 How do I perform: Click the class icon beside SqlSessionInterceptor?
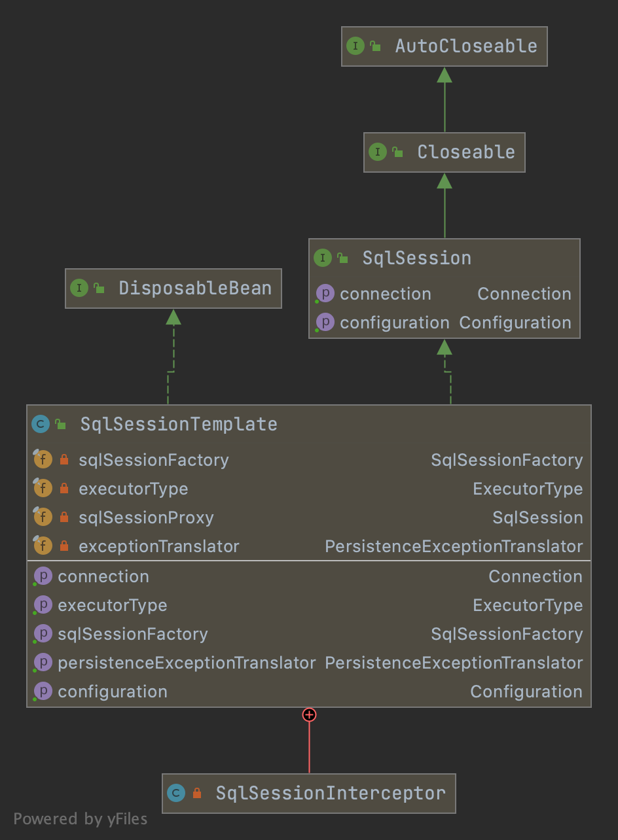tap(177, 793)
